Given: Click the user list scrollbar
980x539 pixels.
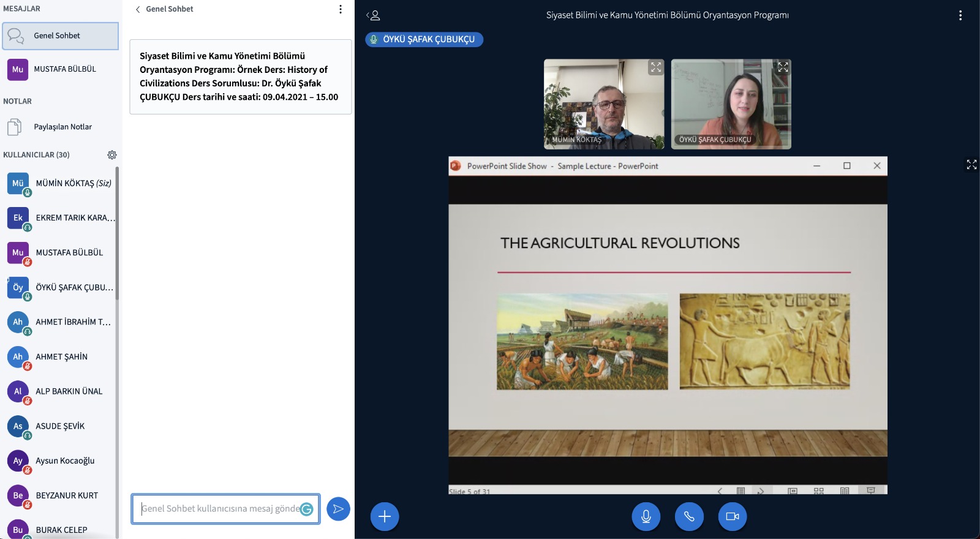Looking at the screenshot, I should [x=117, y=233].
